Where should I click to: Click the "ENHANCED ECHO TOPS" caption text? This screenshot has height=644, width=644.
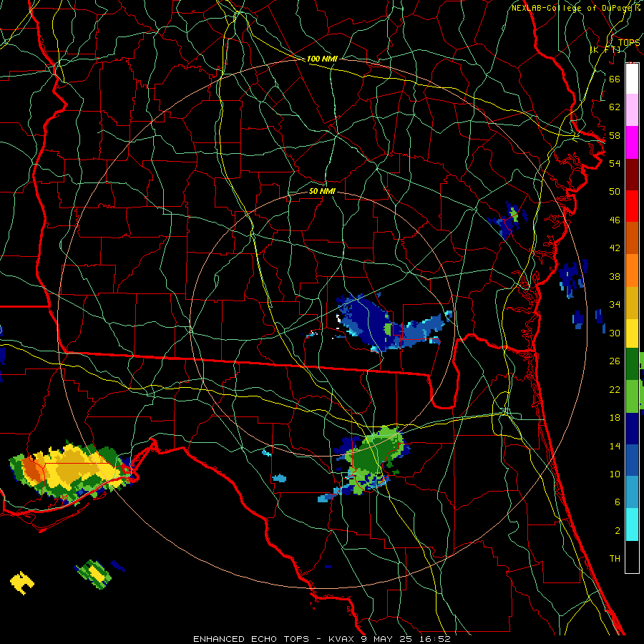pyautogui.click(x=251, y=639)
